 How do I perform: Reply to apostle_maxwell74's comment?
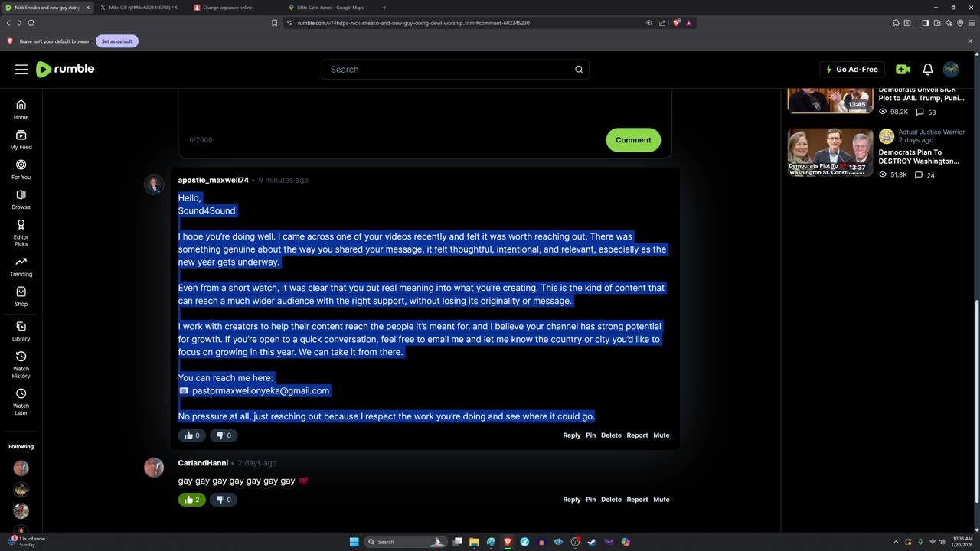pyautogui.click(x=572, y=435)
